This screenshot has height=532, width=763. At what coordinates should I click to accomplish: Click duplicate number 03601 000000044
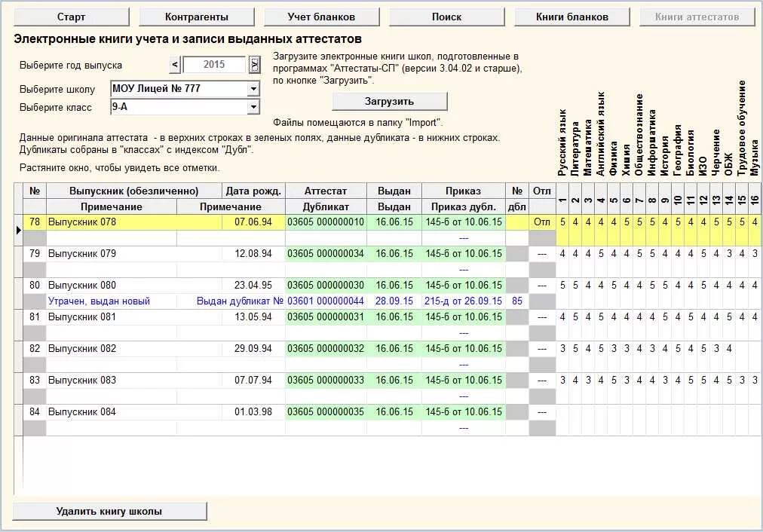tap(326, 301)
